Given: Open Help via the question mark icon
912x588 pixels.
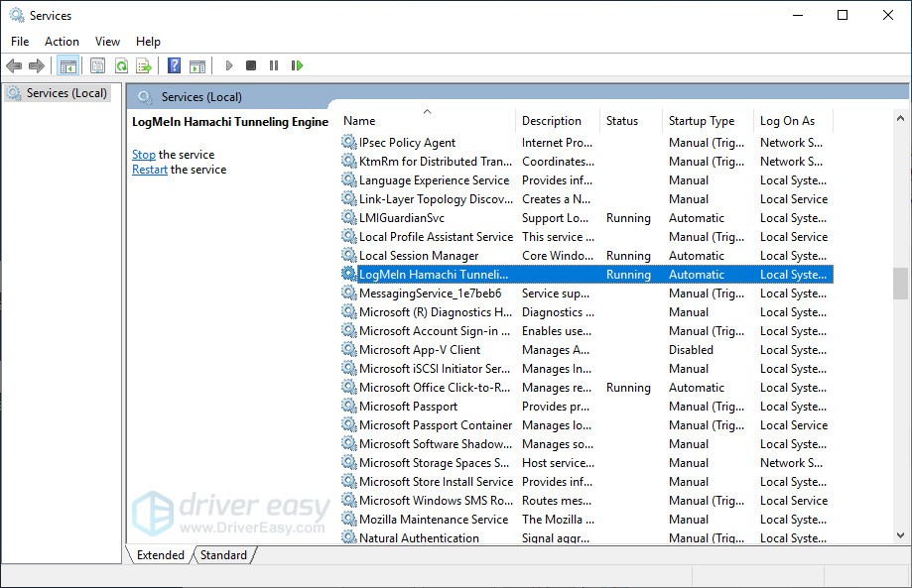Looking at the screenshot, I should [174, 65].
